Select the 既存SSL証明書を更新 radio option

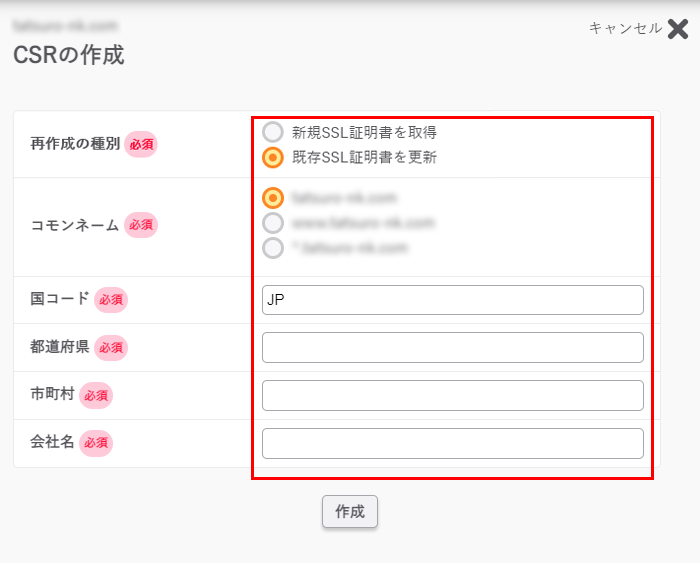click(x=273, y=157)
